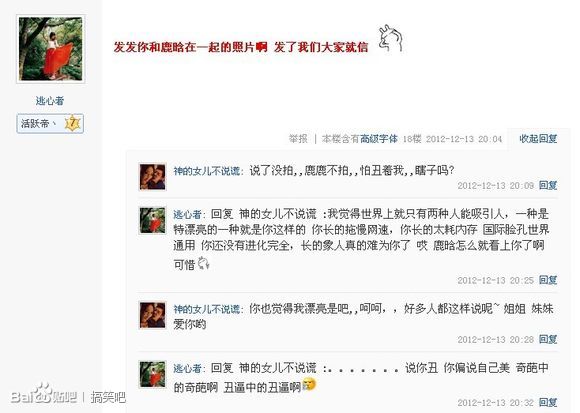This screenshot has height=413, width=580.
Task: Reply to the 20:28 comment
Action: (548, 339)
